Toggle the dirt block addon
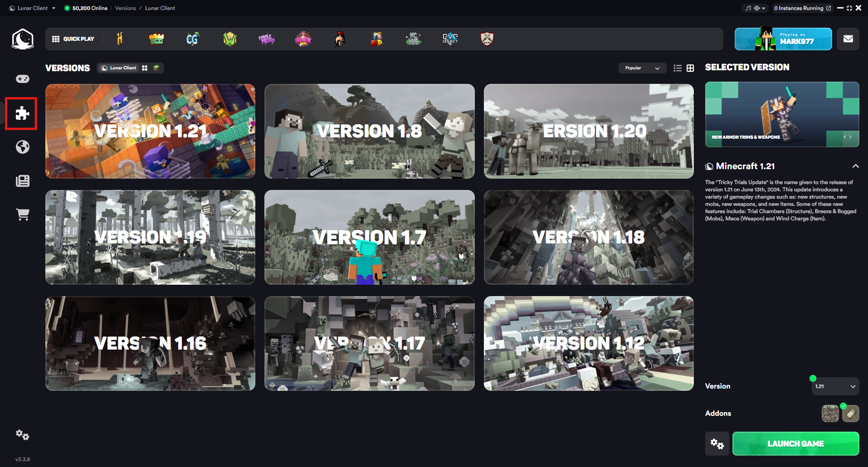Screen dimensions: 868x467 (x=830, y=413)
